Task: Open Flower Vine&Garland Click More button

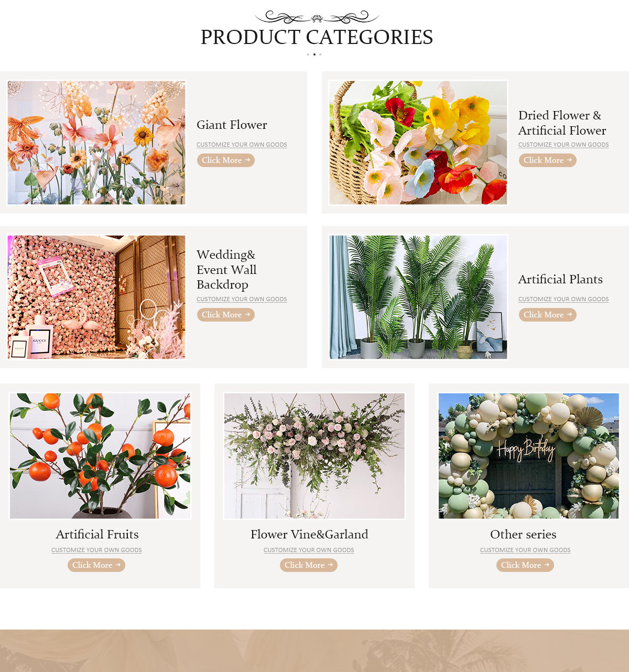Action: pos(309,565)
